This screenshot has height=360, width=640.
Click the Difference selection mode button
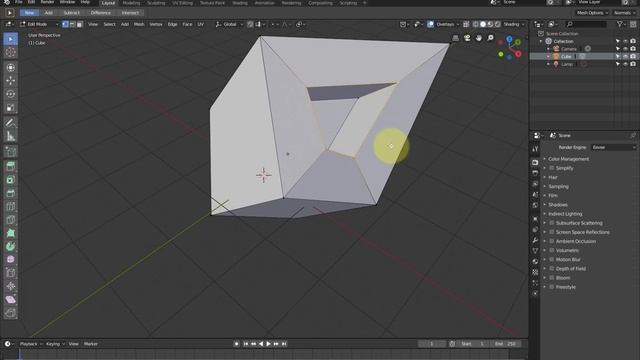pos(100,13)
